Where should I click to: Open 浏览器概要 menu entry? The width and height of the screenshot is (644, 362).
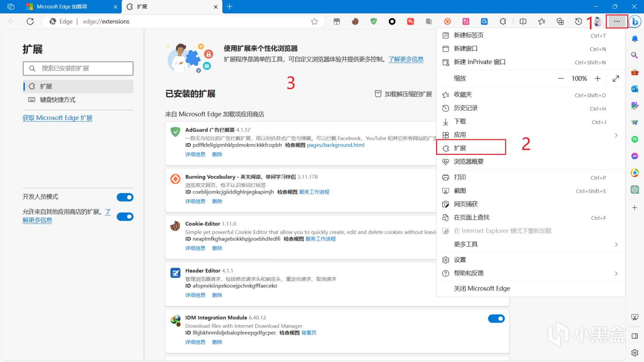[530, 162]
